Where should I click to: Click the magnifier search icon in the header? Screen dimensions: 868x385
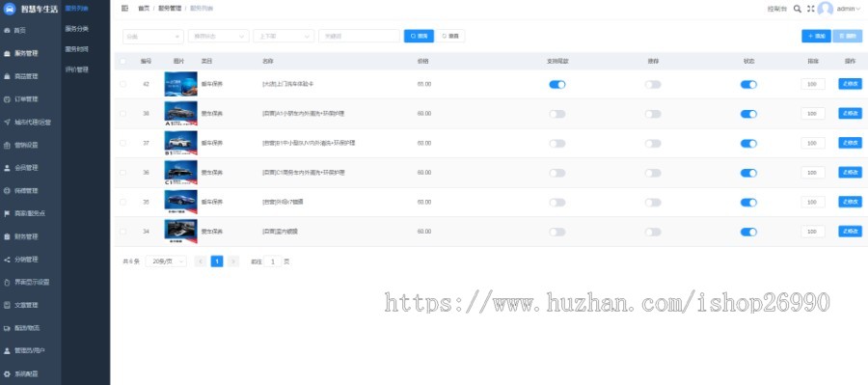pos(798,9)
